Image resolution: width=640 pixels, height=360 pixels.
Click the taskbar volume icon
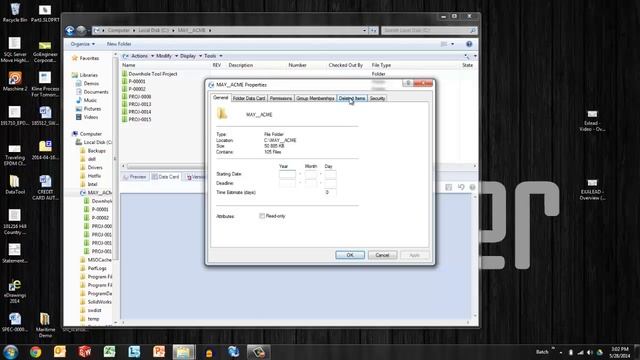click(590, 352)
